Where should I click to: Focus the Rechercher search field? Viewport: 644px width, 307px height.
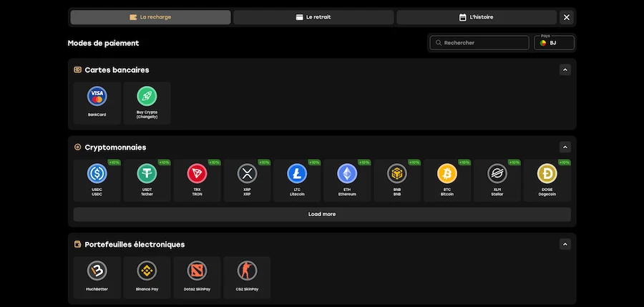tap(479, 43)
